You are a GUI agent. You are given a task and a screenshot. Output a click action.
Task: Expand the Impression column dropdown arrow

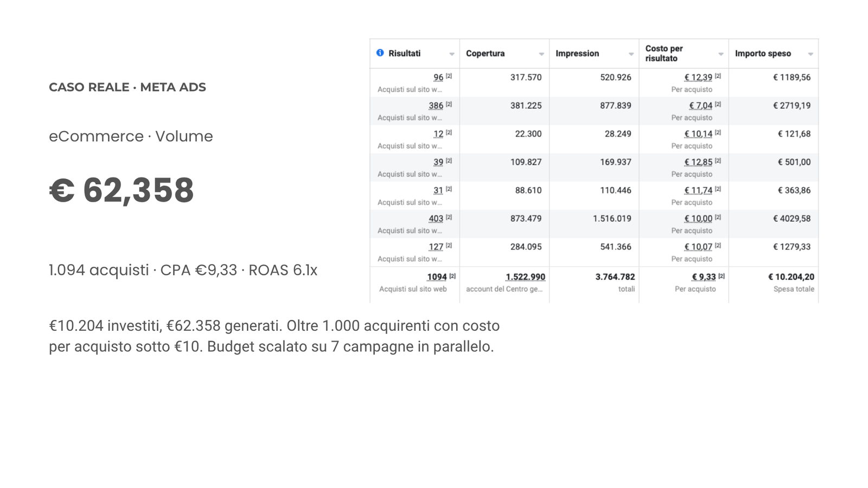[631, 54]
